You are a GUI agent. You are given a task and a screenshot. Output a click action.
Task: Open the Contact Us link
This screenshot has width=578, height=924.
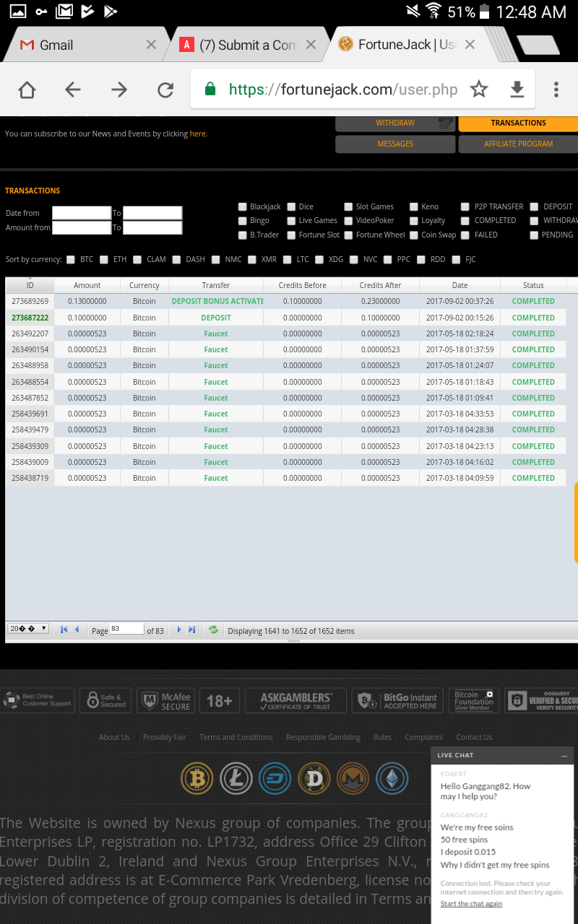point(474,737)
